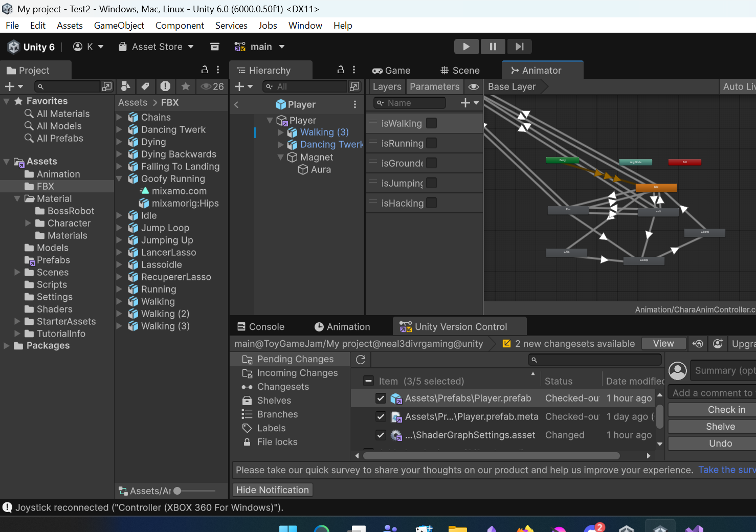The width and height of the screenshot is (756, 532).
Task: Click refresh icon in Pending Changes
Action: [361, 360]
